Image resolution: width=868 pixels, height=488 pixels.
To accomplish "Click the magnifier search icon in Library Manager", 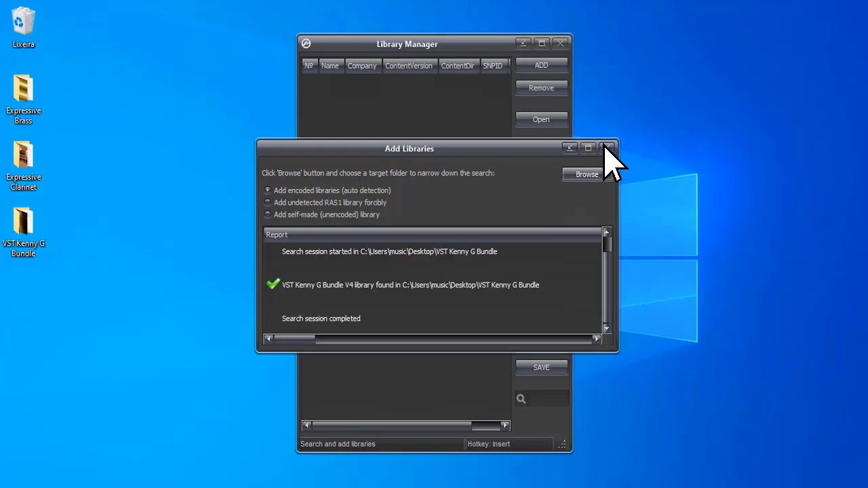I will (x=521, y=399).
